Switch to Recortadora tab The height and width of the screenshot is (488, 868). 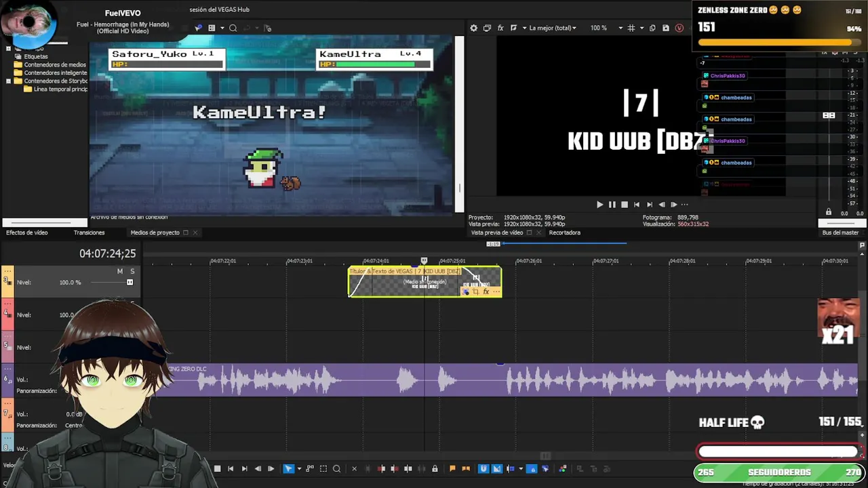(564, 232)
